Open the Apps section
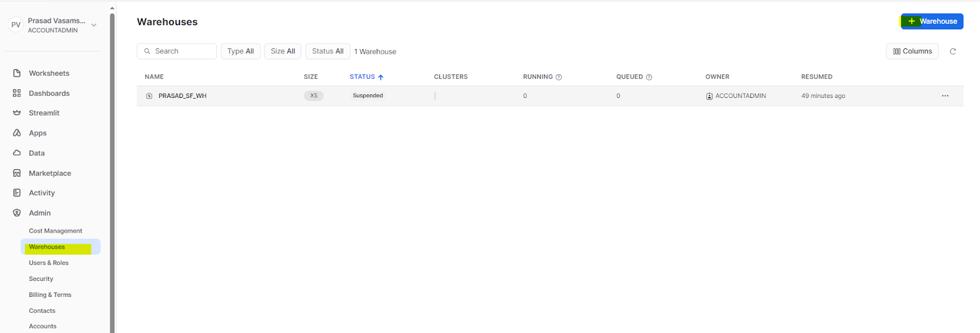This screenshot has width=980, height=333. pos(37,133)
